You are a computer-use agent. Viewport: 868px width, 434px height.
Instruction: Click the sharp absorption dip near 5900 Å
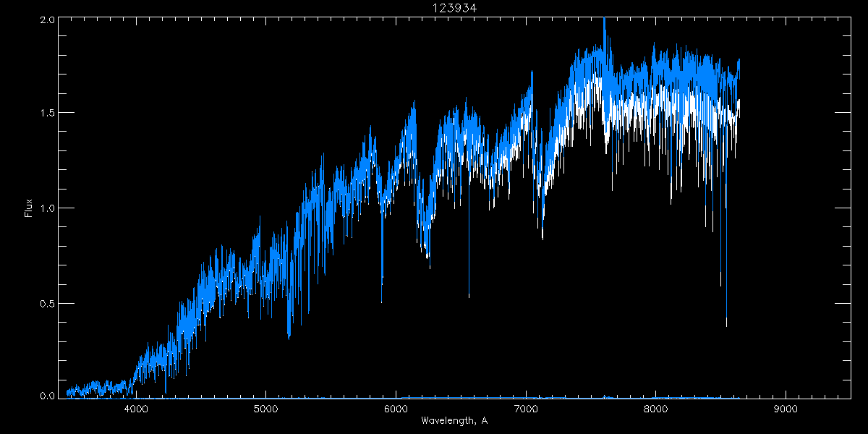382,278
